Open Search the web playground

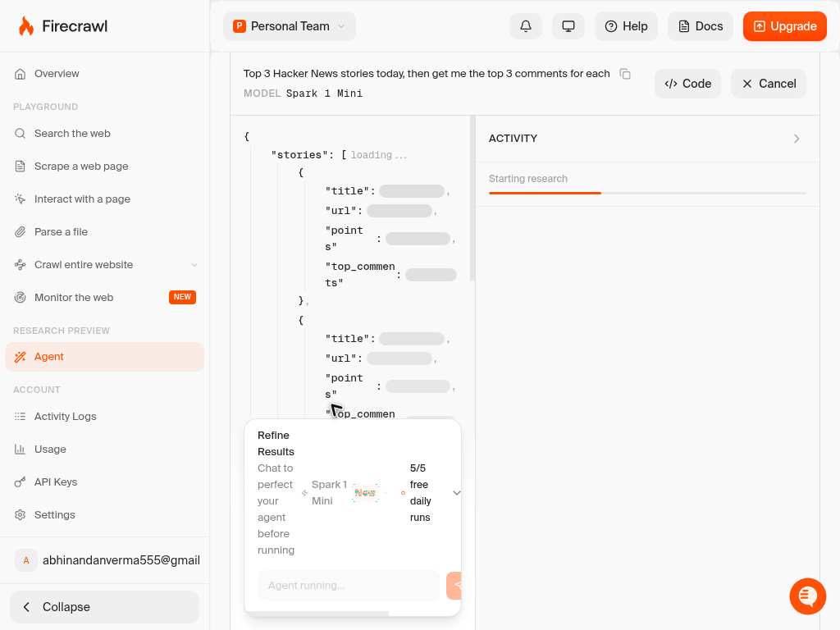click(x=104, y=134)
